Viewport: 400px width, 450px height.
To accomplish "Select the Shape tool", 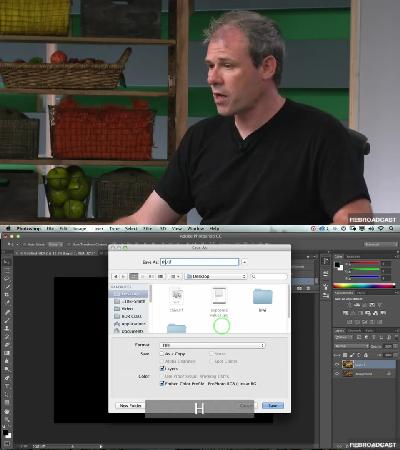I will [7, 403].
